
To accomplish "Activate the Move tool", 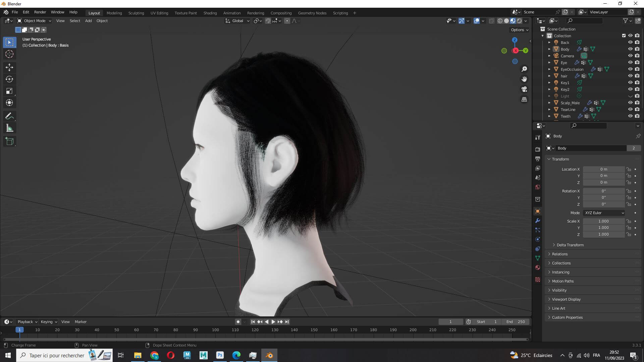I will pyautogui.click(x=9, y=67).
